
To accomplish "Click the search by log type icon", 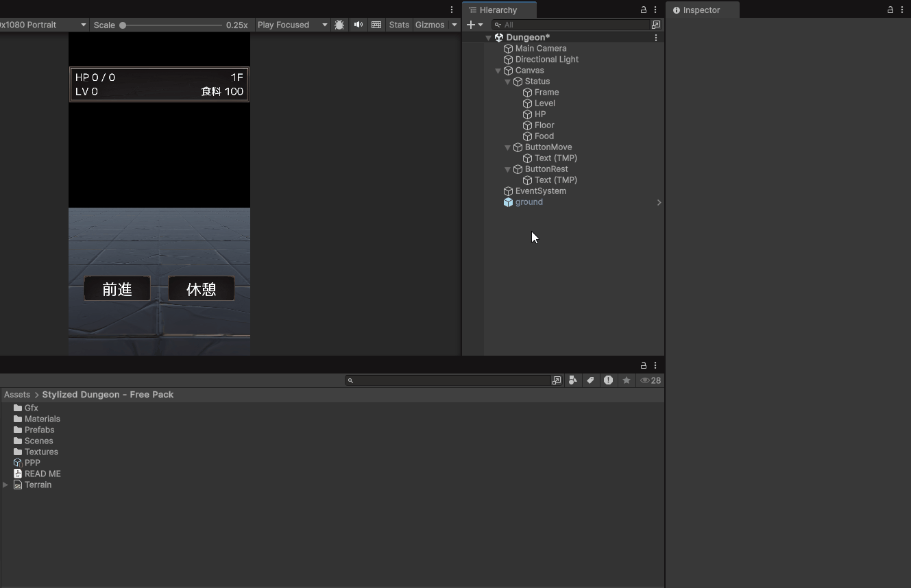I will [x=608, y=380].
